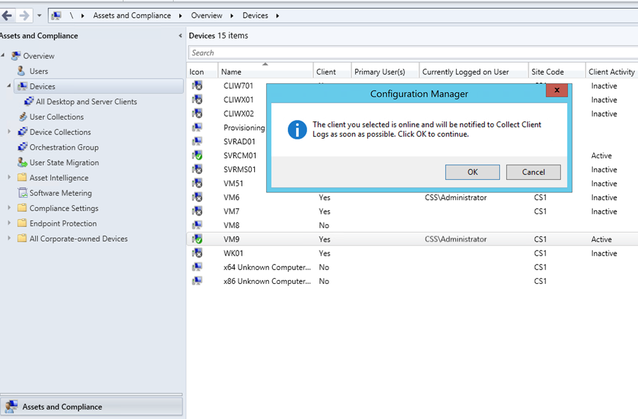
Task: Click Cancel in Configuration Manager dialog
Action: coord(533,172)
